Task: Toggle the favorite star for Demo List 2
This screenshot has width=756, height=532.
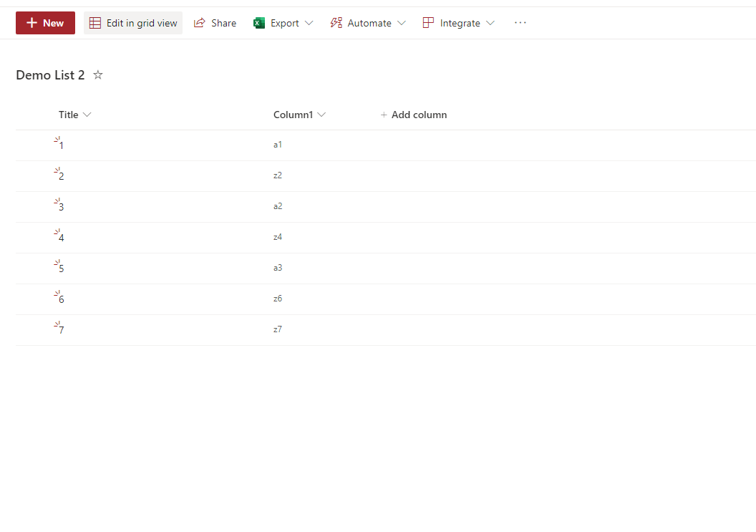Action: pyautogui.click(x=98, y=74)
